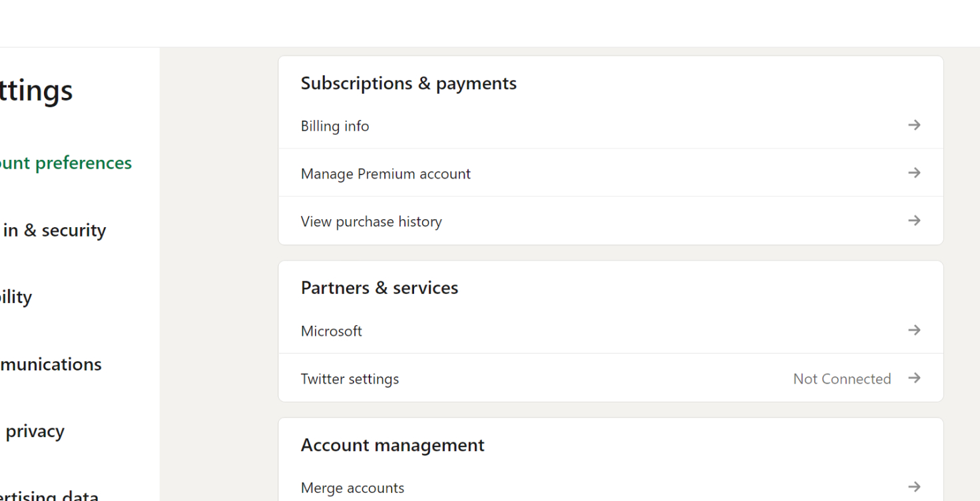Open the Visibility settings section
The height and width of the screenshot is (501, 980).
point(16,297)
